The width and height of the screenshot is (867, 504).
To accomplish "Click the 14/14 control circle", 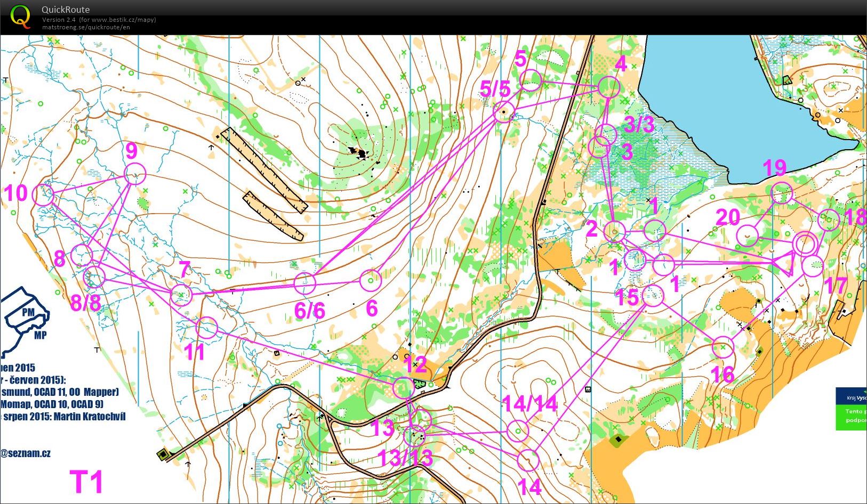I will [x=518, y=429].
